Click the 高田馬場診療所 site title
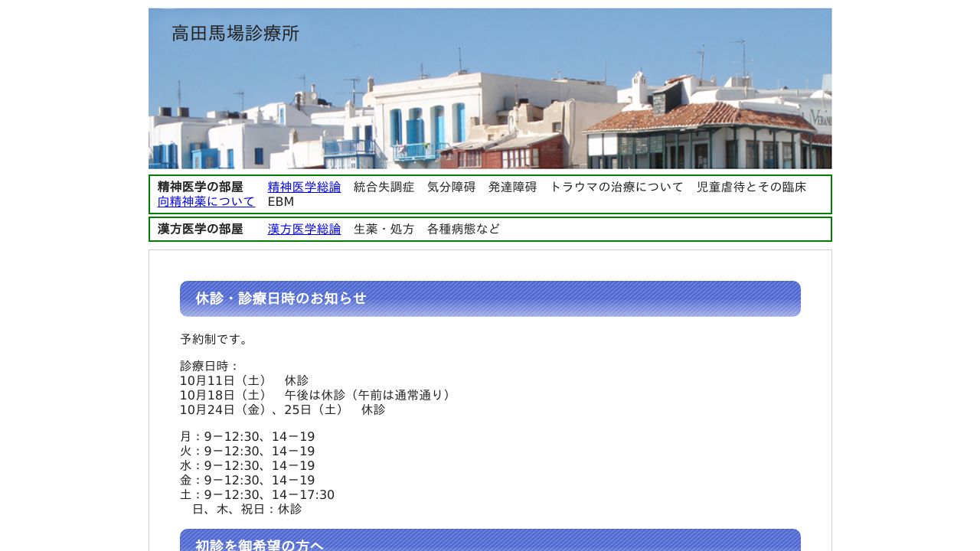Viewport: 980px width, 551px height. (235, 34)
